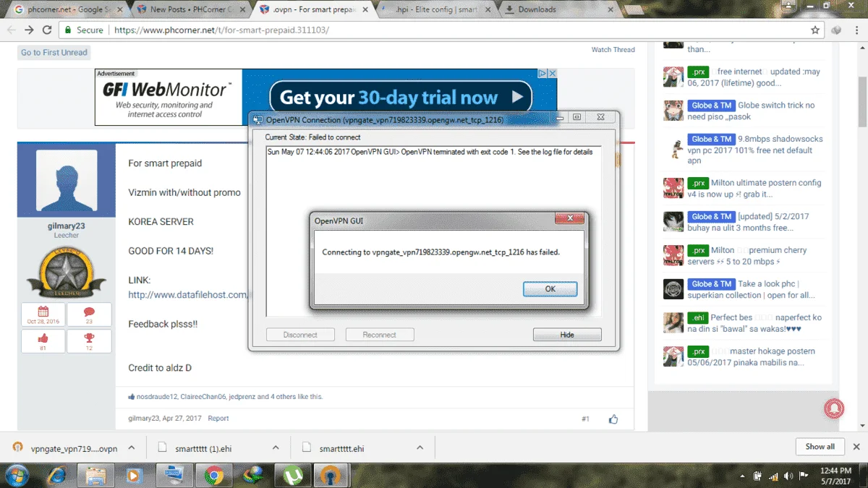Open uTorrent from the taskbar

coord(292,476)
